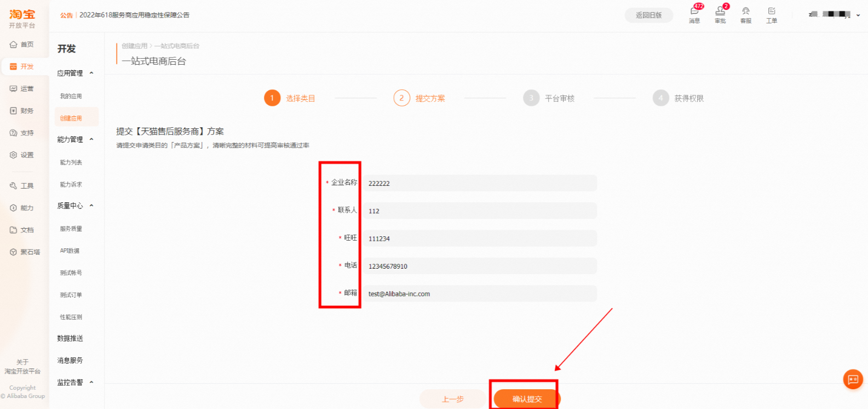Open 测试帐号 menu item

(x=71, y=272)
